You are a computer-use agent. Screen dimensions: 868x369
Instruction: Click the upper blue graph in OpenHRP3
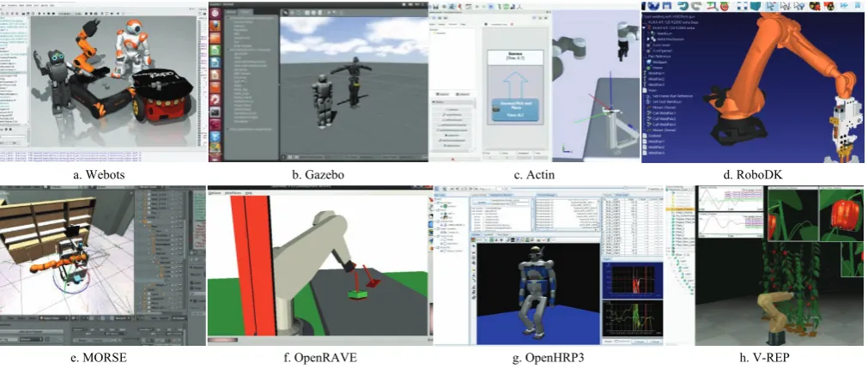[633, 281]
